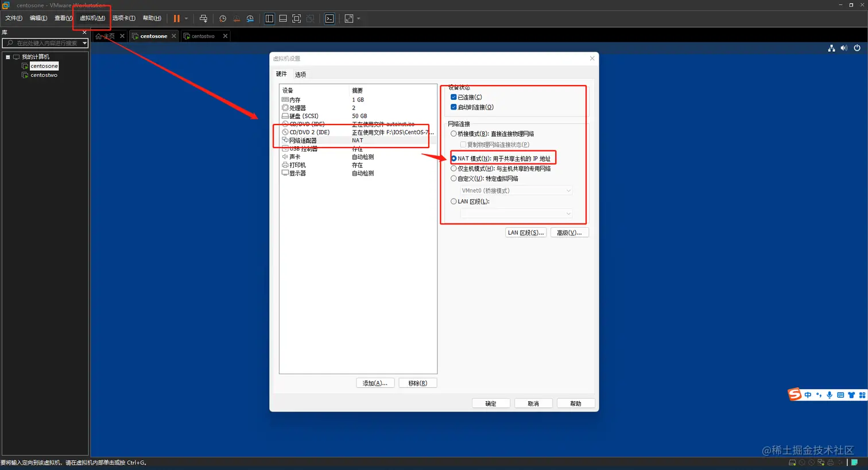Switch to the centostwo VM tab
The width and height of the screenshot is (868, 470).
(x=203, y=36)
